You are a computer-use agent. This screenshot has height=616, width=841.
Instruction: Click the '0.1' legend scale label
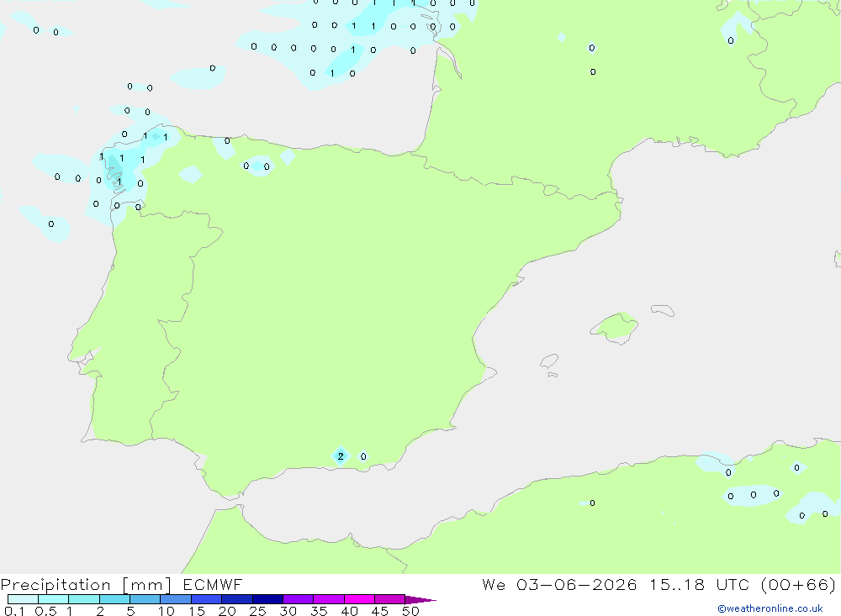14,611
